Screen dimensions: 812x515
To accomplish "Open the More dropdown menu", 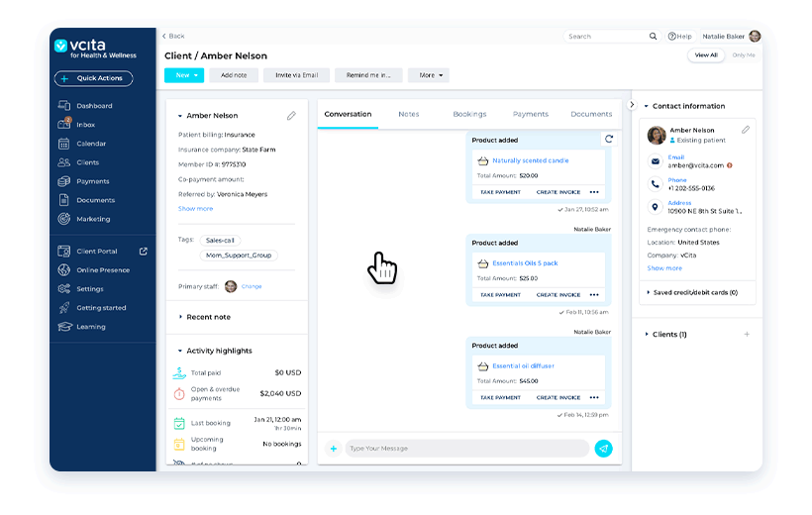I will (x=428, y=75).
